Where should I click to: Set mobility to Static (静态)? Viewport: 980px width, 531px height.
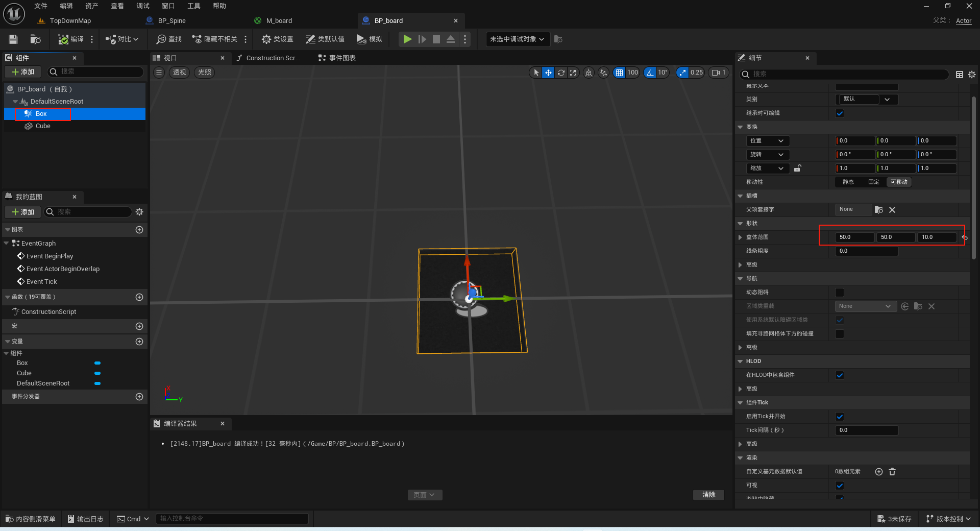(x=848, y=182)
